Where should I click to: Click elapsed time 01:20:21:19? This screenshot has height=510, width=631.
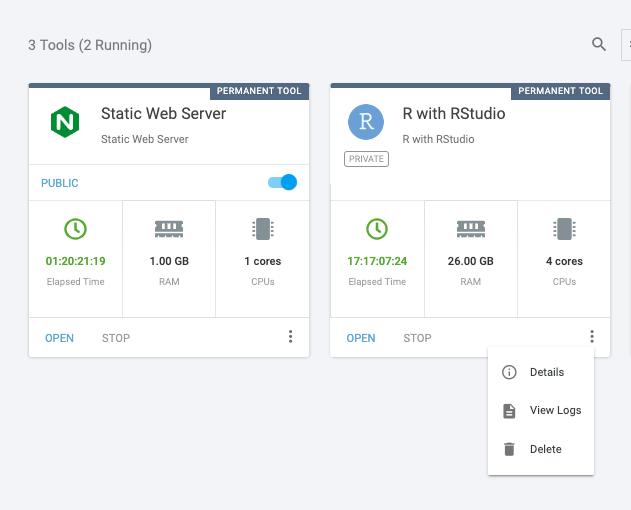tap(75, 261)
